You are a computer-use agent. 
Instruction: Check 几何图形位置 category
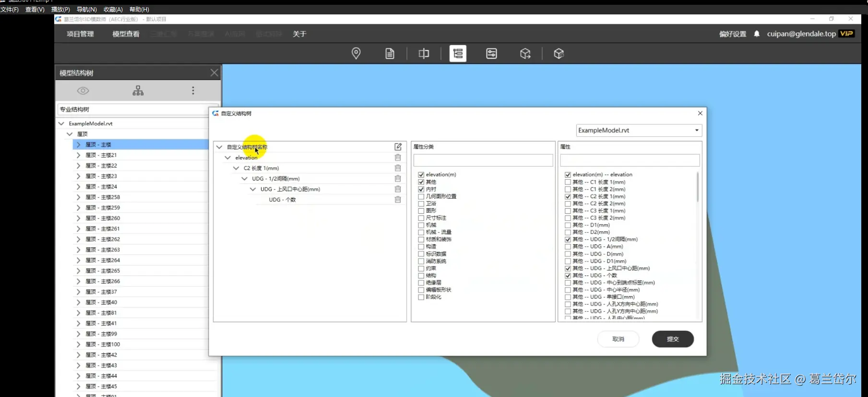coord(421,196)
